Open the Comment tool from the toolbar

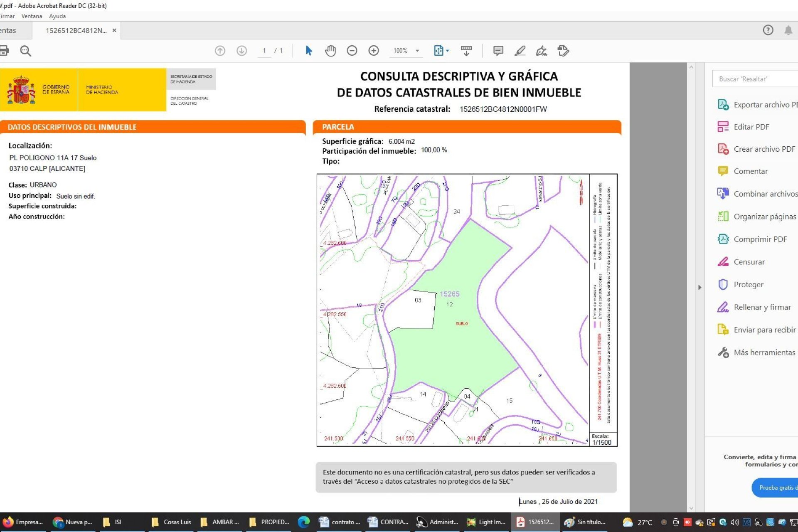(x=498, y=50)
